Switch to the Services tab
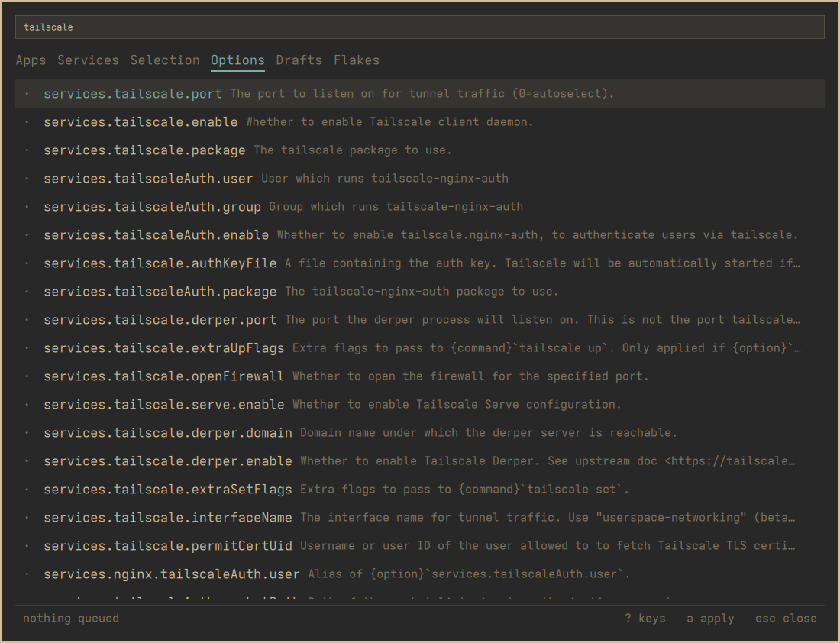 tap(88, 60)
